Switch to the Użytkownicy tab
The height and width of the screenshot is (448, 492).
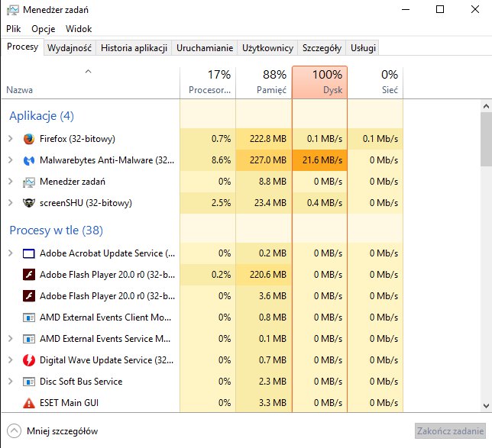[267, 48]
